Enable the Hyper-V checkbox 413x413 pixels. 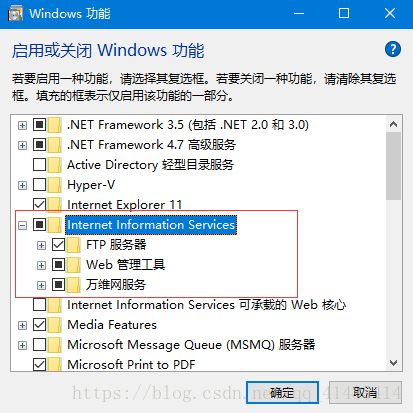point(39,185)
